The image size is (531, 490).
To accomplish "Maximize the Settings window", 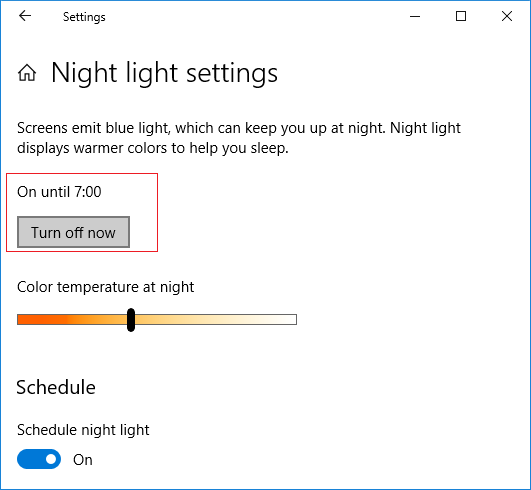I will pyautogui.click(x=461, y=16).
